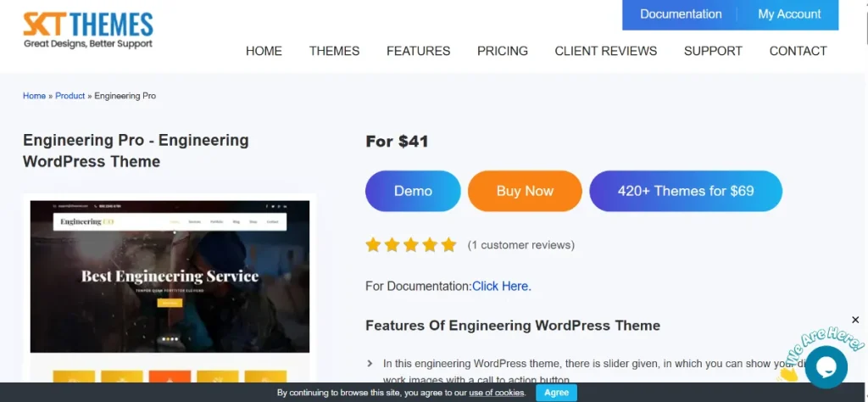Expand the first feature bullet chevron
Viewport: 868px width, 402px height.
pyautogui.click(x=370, y=364)
